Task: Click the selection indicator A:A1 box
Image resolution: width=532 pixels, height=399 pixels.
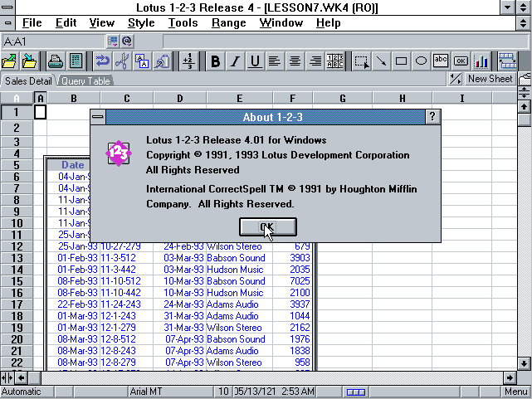Action: [x=53, y=41]
